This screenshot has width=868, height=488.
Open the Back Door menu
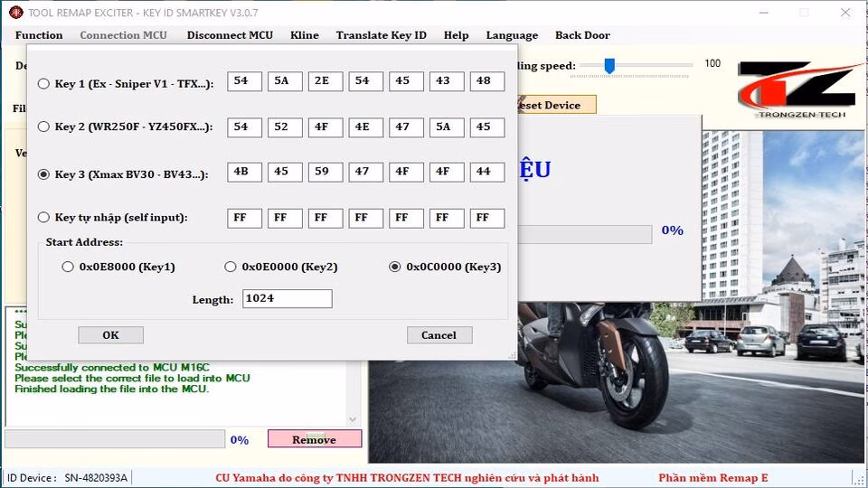point(582,35)
